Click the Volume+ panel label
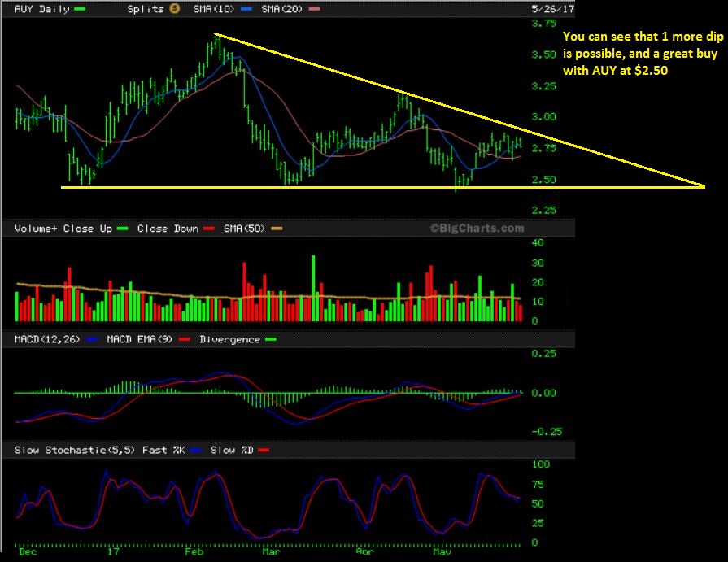 point(36,229)
